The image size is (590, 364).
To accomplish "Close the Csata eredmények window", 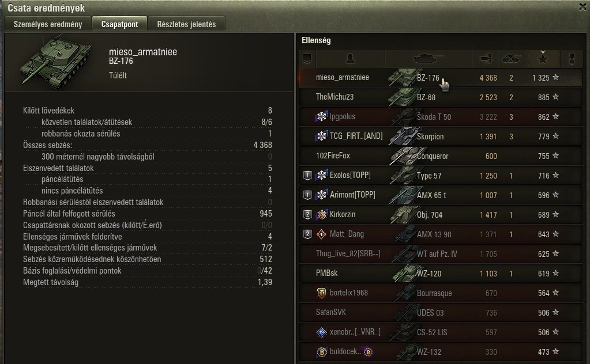I will [583, 7].
